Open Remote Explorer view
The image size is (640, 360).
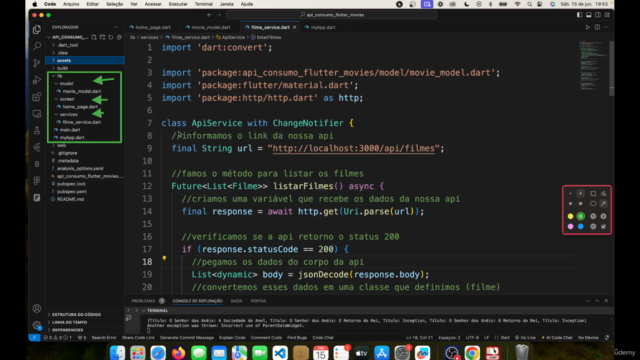click(x=37, y=114)
